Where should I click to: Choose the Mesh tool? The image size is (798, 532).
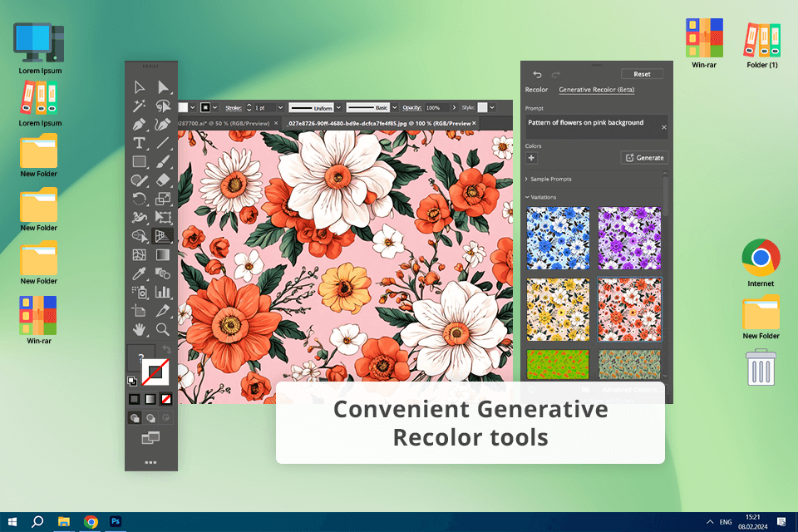click(139, 254)
